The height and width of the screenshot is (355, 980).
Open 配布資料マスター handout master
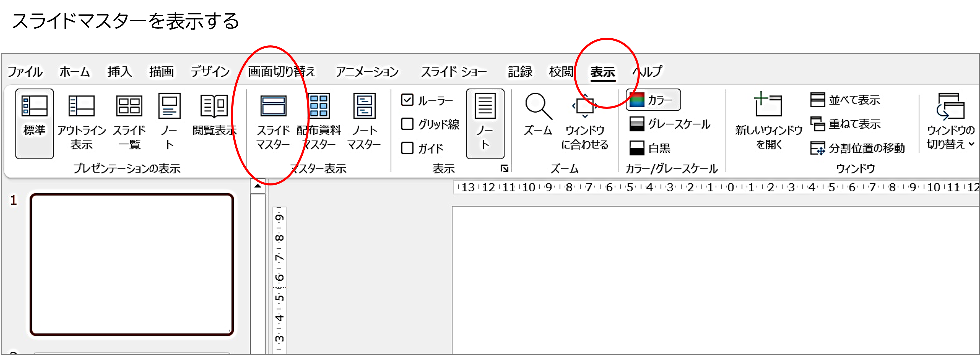319,106
